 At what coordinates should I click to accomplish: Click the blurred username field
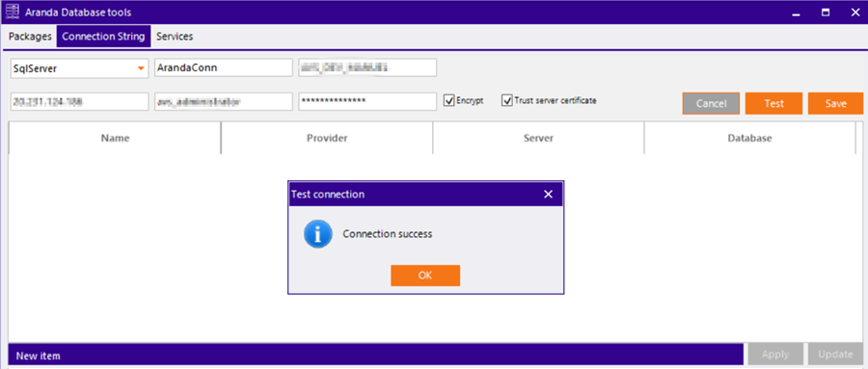point(224,102)
